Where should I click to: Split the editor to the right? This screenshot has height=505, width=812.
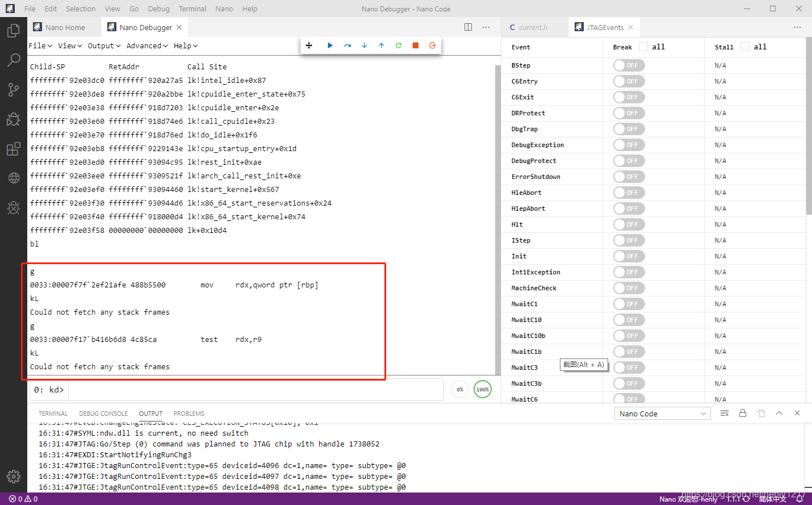click(x=468, y=27)
